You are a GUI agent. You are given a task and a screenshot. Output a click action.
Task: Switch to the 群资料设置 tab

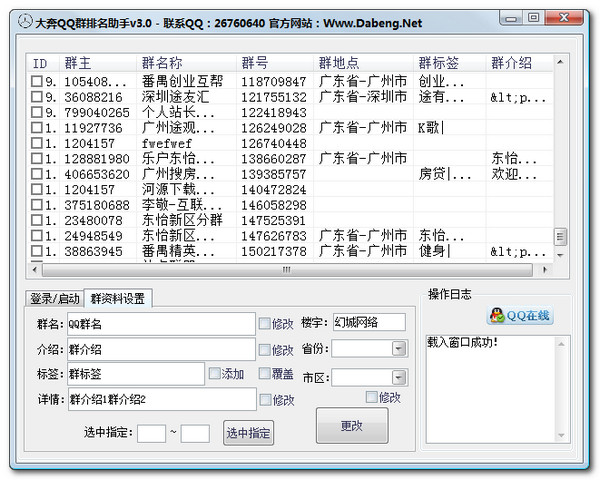coord(118,298)
